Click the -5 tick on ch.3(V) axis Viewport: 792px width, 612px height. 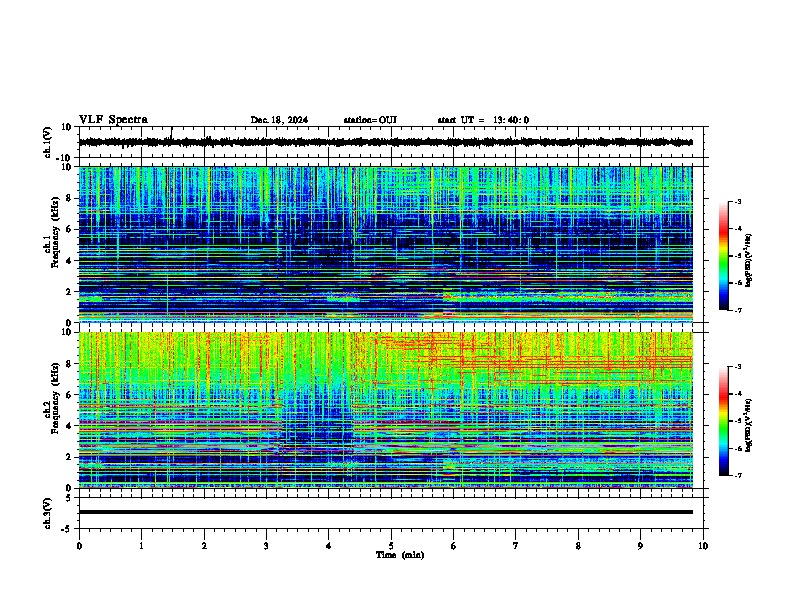point(67,529)
